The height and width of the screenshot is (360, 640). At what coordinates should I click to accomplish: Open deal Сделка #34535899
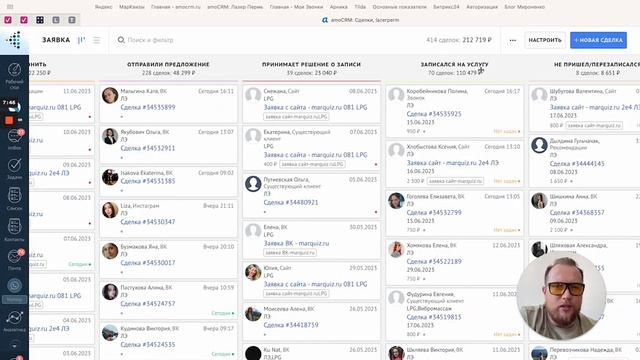point(148,107)
